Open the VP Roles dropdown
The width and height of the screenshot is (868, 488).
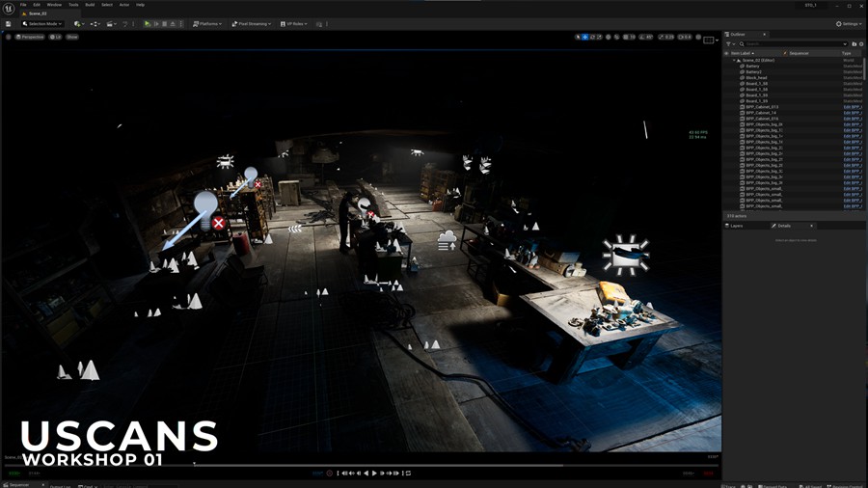293,24
